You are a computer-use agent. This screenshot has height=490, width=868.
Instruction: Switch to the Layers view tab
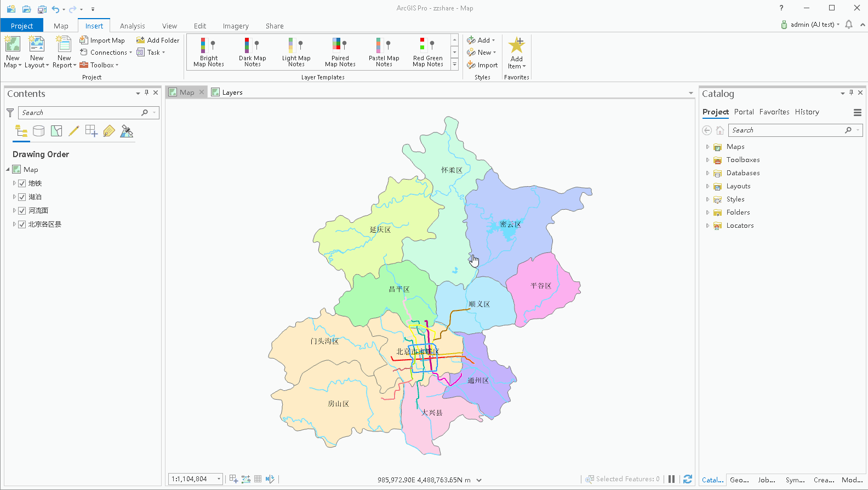point(227,93)
